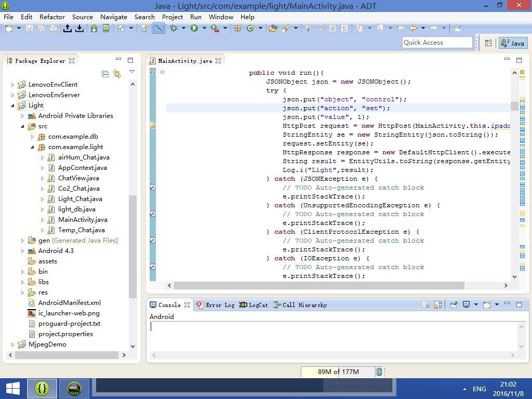Viewport: 532px width, 399px height.
Task: Click Collapse All in Package Explorer
Action: tap(105, 74)
